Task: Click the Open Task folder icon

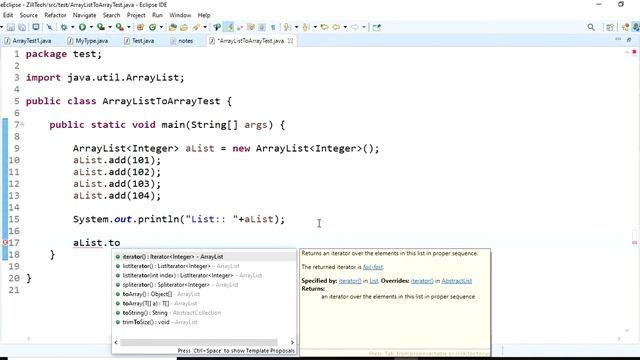Action: point(184,27)
